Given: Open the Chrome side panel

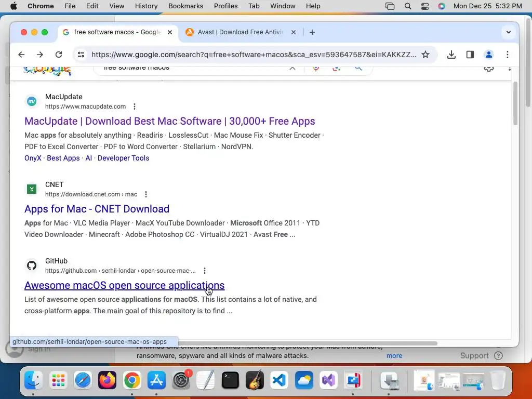Looking at the screenshot, I should click(x=470, y=55).
